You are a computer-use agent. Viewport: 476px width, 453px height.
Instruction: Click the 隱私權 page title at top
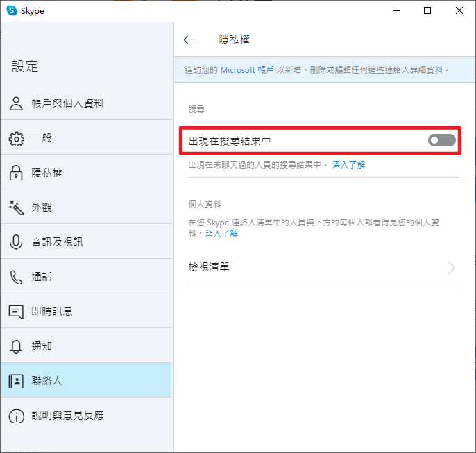coord(234,40)
